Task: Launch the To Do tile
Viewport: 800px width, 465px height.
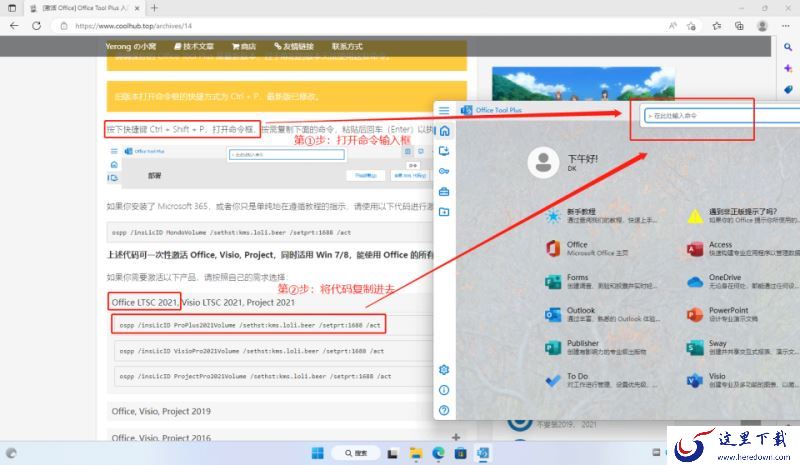Action: pos(601,380)
